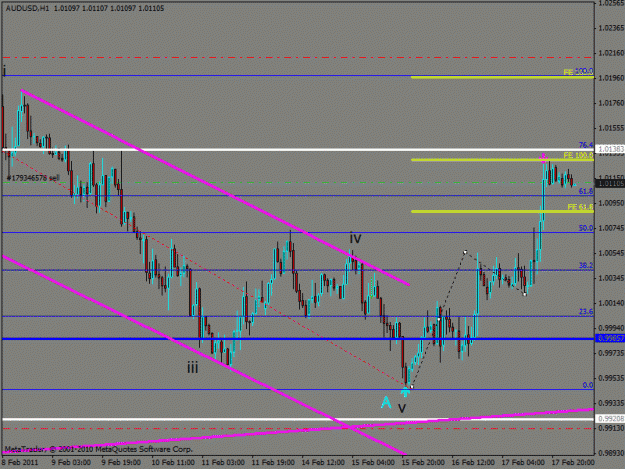Click the Fibonacci 0.0 level label
Screen dimensions: 625x469
pos(588,385)
